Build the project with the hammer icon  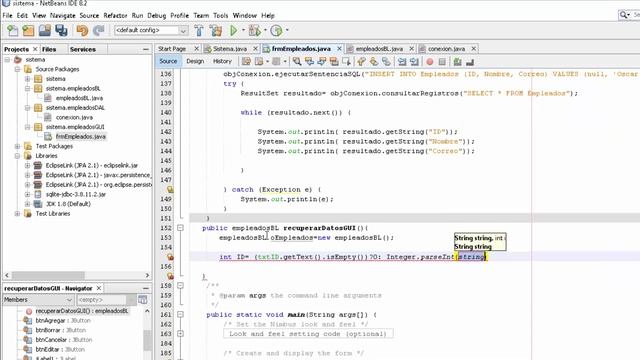(x=199, y=31)
